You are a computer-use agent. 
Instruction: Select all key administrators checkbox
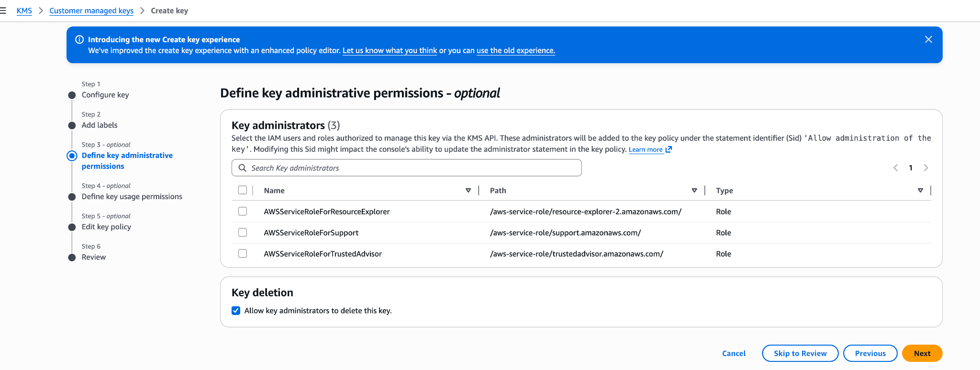pyautogui.click(x=243, y=190)
